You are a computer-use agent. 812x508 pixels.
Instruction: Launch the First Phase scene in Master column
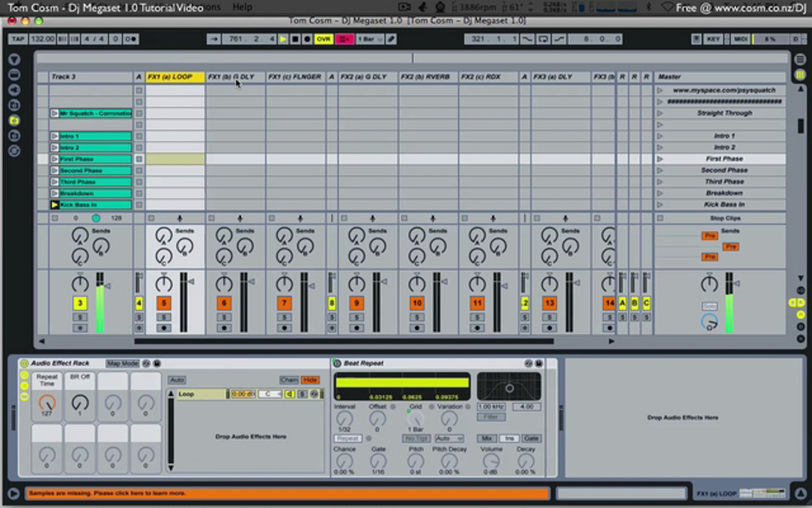[x=660, y=159]
